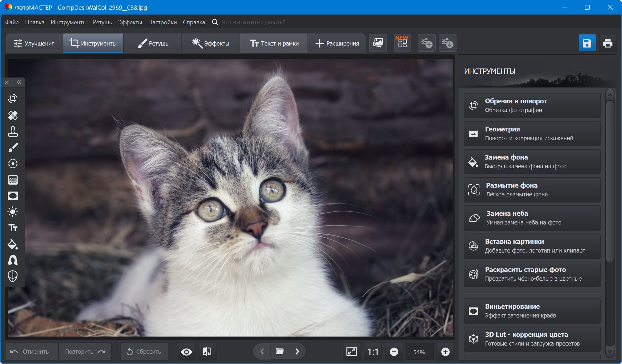Toggle the eye original view button
Image resolution: width=622 pixels, height=364 pixels.
187,352
